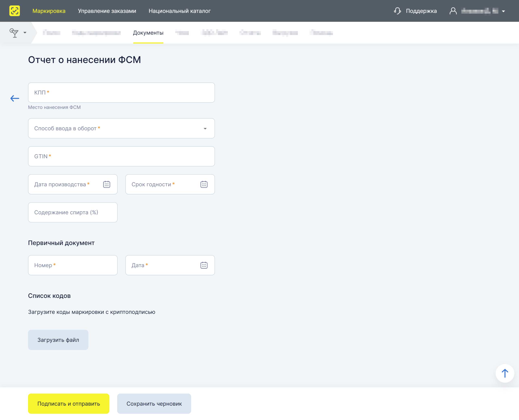Click the yellow Честный знак logo icon
Screen dimensions: 519x420
[15, 11]
